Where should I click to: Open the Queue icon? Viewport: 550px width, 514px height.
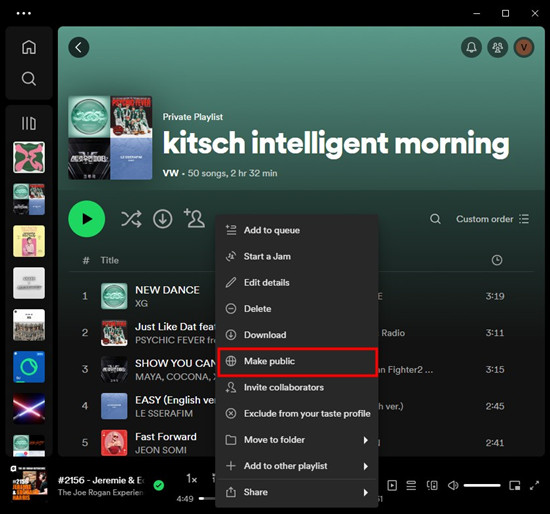click(x=411, y=486)
